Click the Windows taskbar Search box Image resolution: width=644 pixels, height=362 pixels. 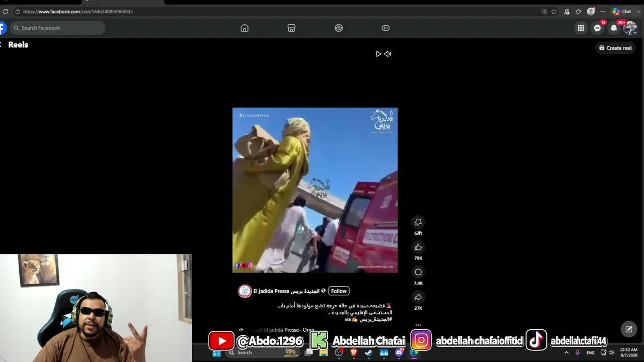[x=262, y=353]
